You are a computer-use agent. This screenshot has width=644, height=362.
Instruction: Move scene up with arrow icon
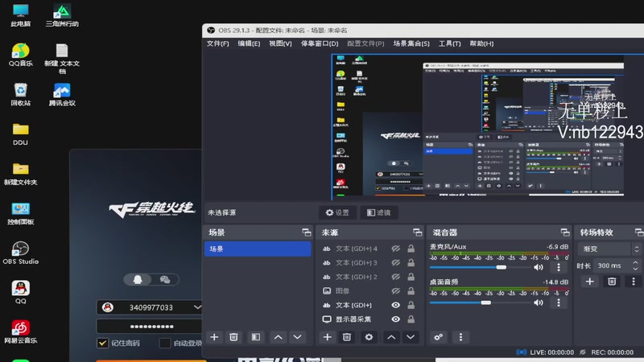click(278, 337)
